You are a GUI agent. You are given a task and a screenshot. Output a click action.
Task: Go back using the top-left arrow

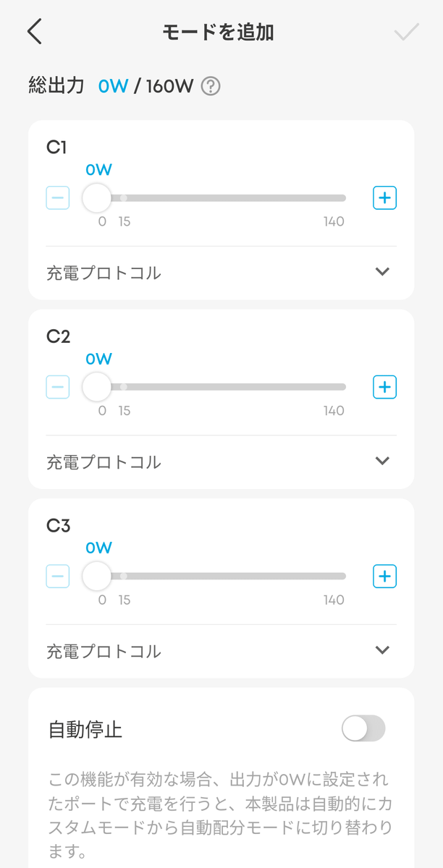[x=34, y=32]
